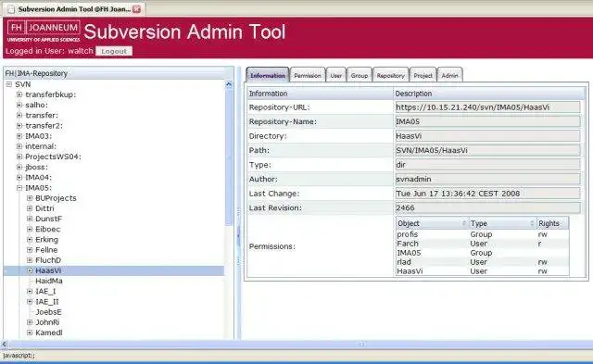Viewport: 593px width, 364px height.
Task: Sort permissions by Type column
Action: [x=502, y=223]
